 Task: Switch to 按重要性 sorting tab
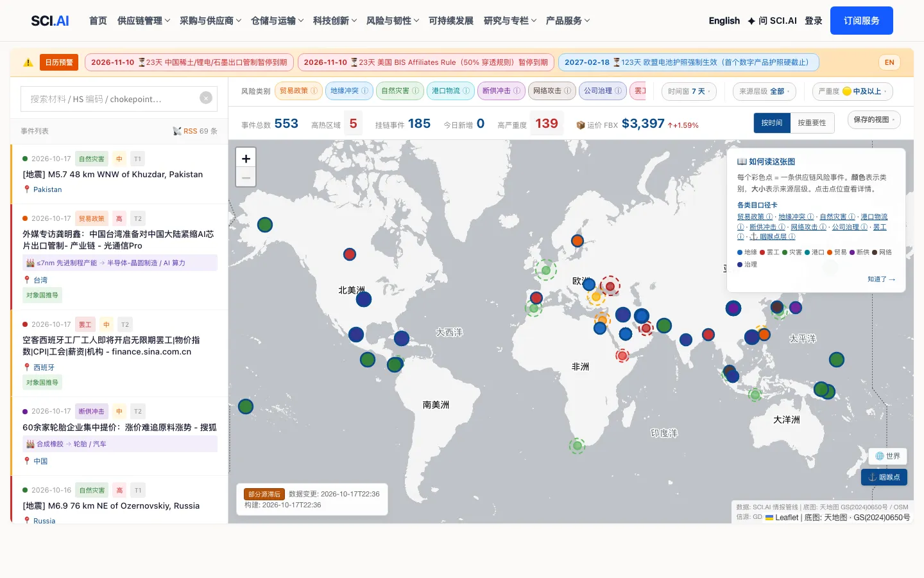click(x=812, y=123)
